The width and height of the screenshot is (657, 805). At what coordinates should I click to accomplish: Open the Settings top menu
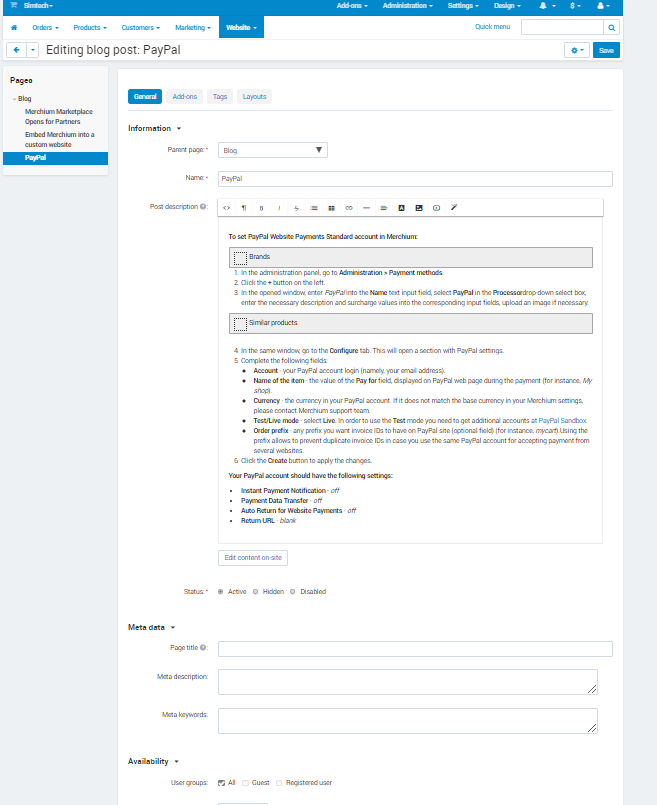coord(463,6)
